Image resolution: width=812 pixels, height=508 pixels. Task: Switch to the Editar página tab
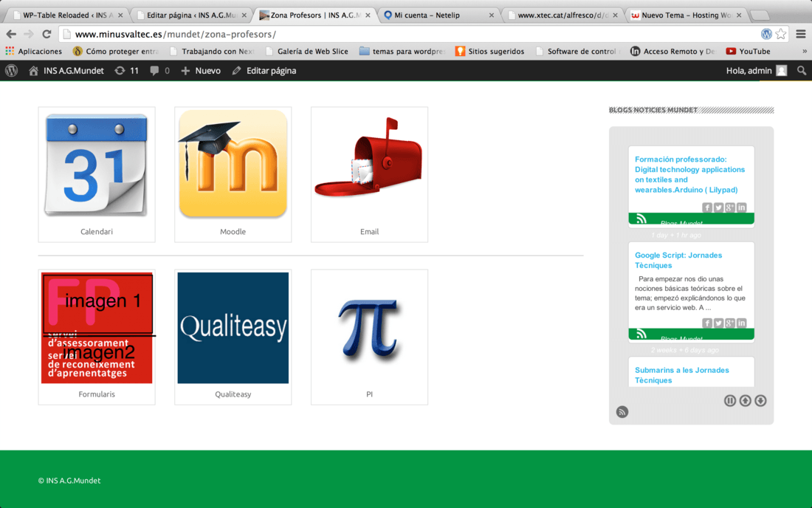click(x=190, y=15)
